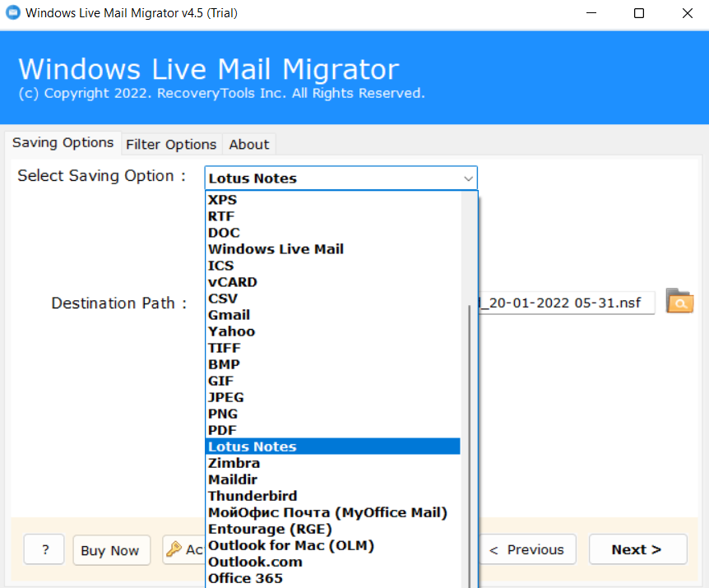Choose PDF as the saving format
The height and width of the screenshot is (588, 709).
click(x=333, y=430)
